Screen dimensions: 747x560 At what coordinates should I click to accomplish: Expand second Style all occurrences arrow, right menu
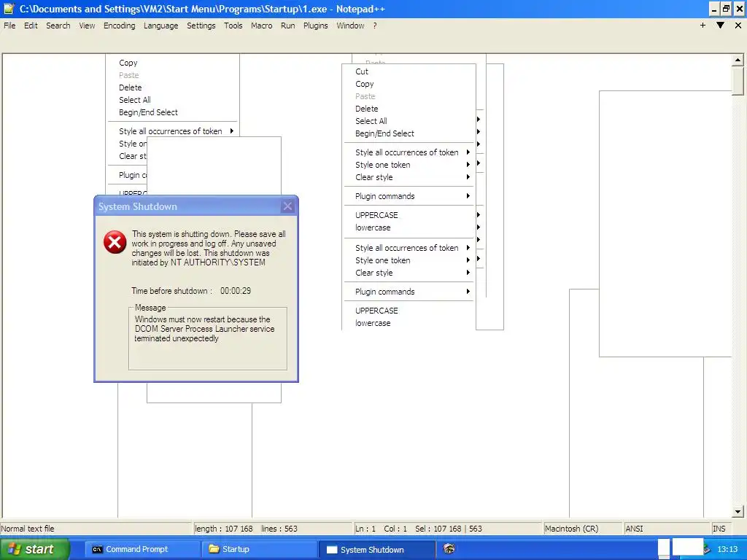coord(468,248)
